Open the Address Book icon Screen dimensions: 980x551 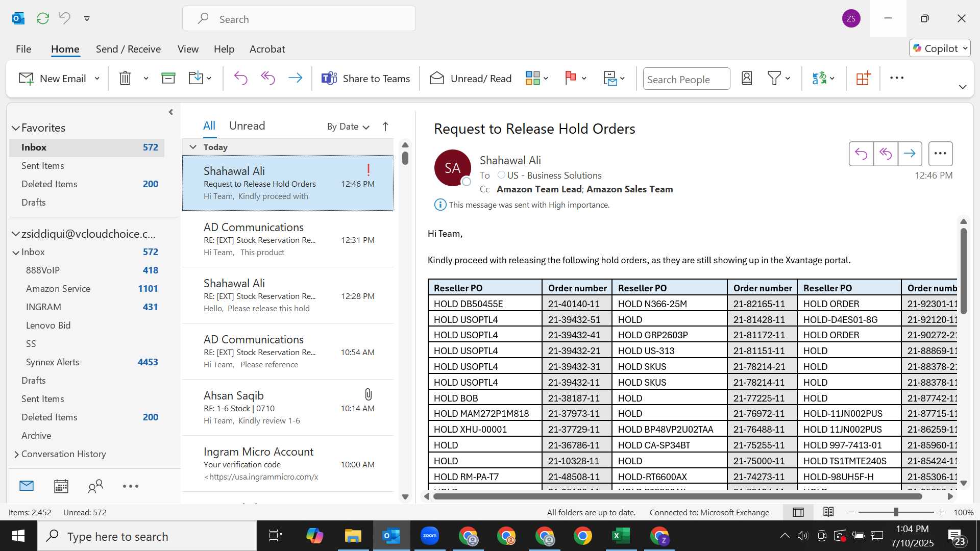(747, 78)
